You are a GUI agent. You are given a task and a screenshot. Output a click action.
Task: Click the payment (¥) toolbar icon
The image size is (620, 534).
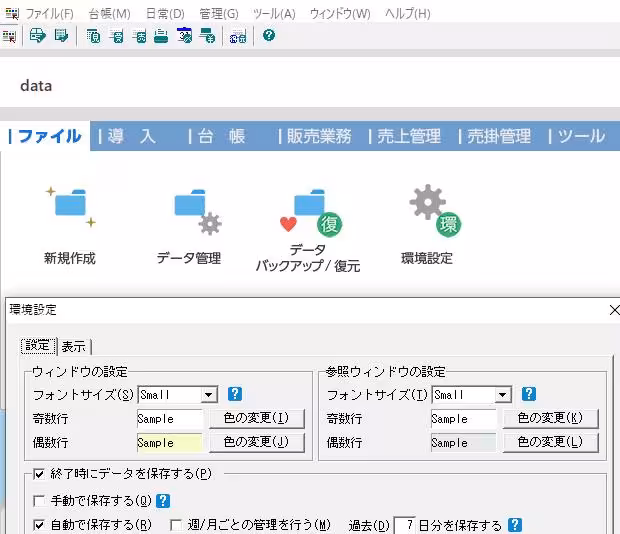[x=207, y=36]
